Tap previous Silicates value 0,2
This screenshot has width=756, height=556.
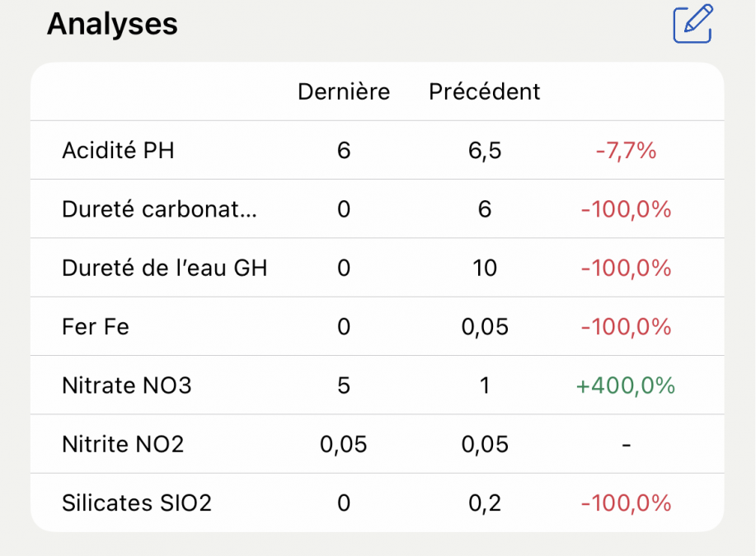point(485,503)
